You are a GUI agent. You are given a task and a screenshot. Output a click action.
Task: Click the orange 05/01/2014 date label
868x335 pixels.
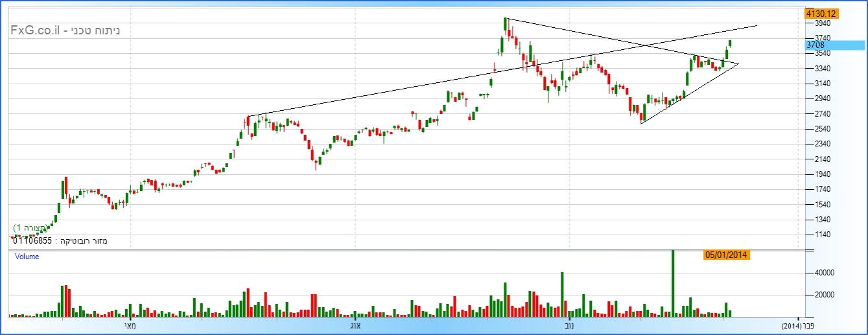pyautogui.click(x=726, y=255)
